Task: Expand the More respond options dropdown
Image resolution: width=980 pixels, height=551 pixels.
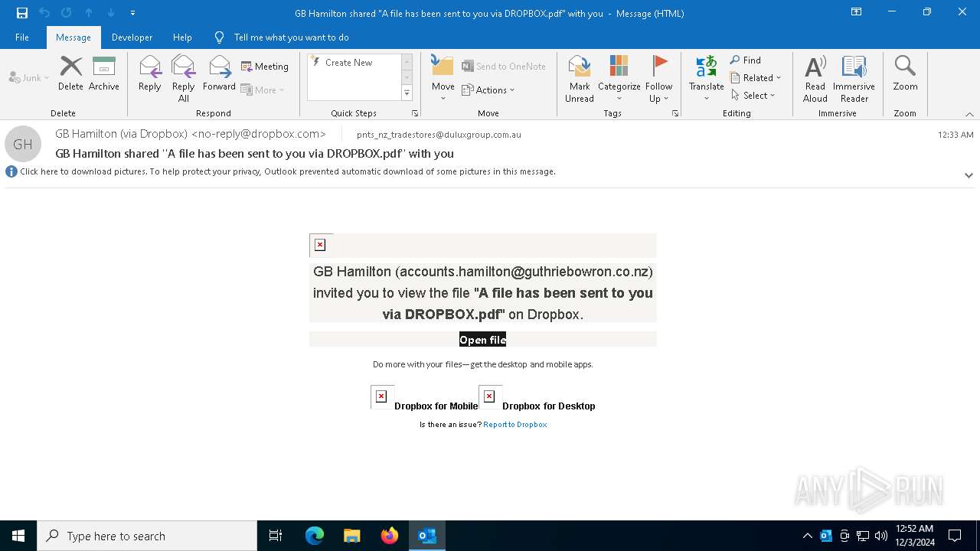Action: point(263,90)
